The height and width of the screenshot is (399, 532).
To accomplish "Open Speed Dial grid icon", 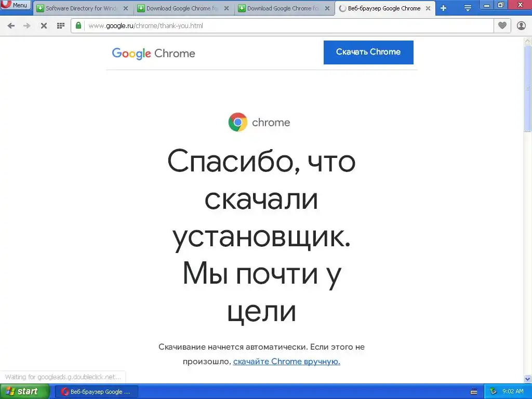I will (61, 26).
